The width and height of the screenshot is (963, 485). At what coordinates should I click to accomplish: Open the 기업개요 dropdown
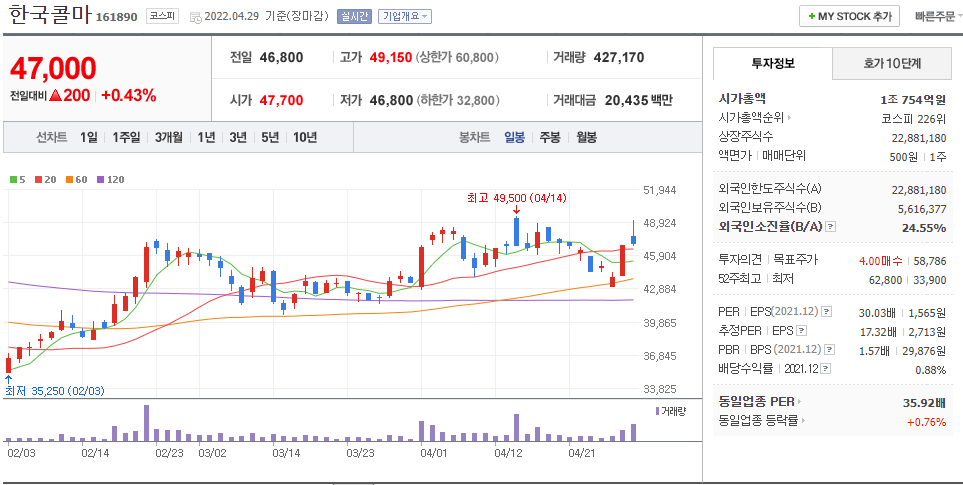(x=405, y=17)
